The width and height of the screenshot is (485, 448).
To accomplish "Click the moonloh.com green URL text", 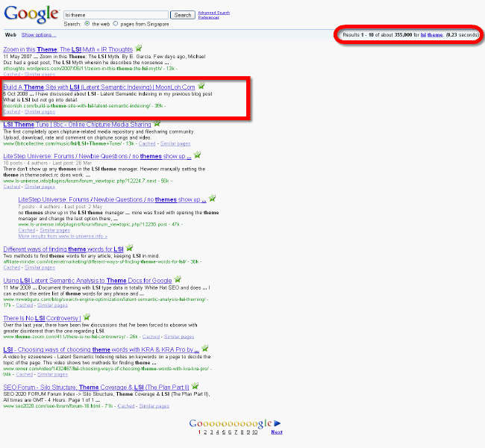I will coord(77,106).
